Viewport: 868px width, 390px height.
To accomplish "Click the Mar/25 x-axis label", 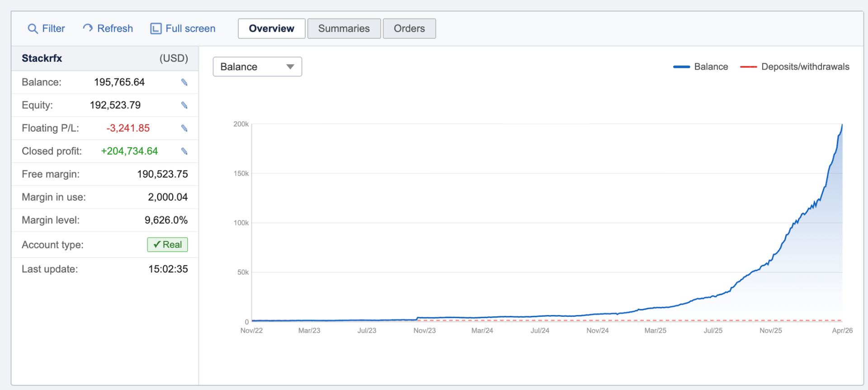I will click(x=655, y=331).
